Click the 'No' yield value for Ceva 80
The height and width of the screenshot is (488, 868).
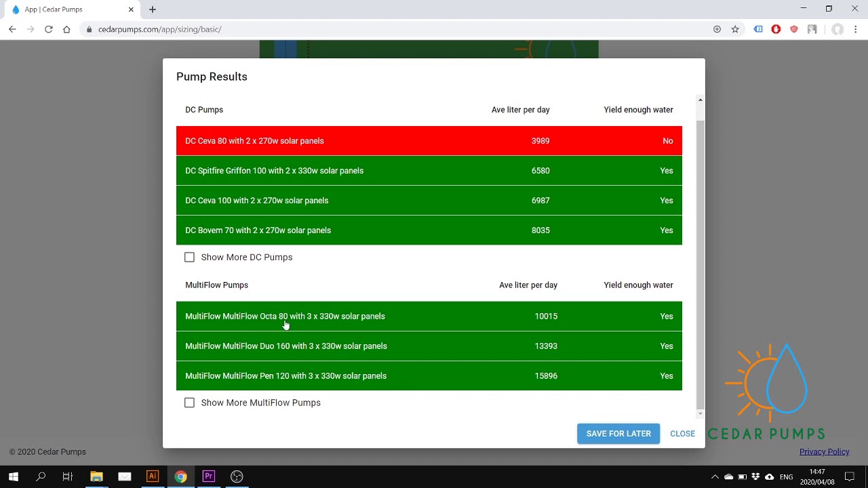(668, 141)
